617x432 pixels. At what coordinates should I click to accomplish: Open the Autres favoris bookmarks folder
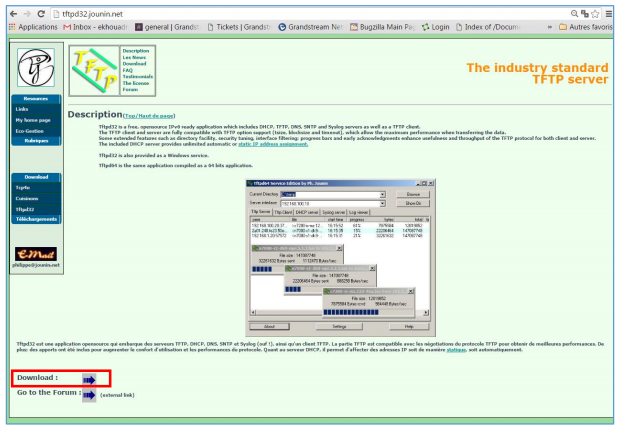586,27
